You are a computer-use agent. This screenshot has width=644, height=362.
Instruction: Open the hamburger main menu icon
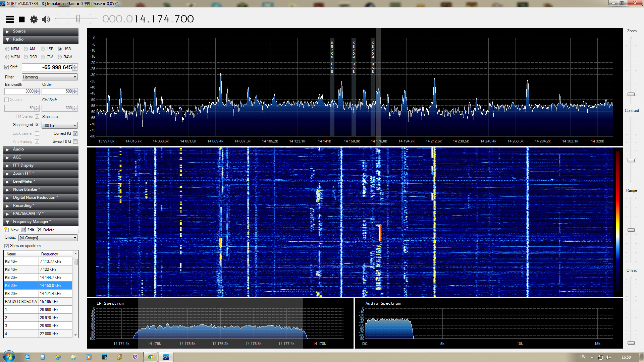[10, 19]
